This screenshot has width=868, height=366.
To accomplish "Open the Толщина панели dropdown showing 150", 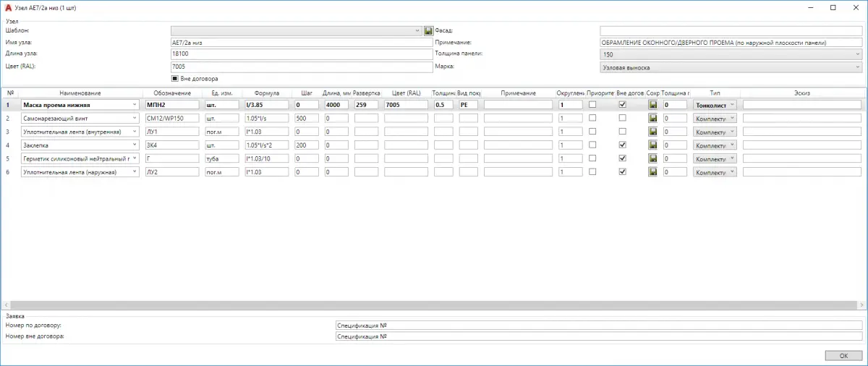I will [x=731, y=54].
